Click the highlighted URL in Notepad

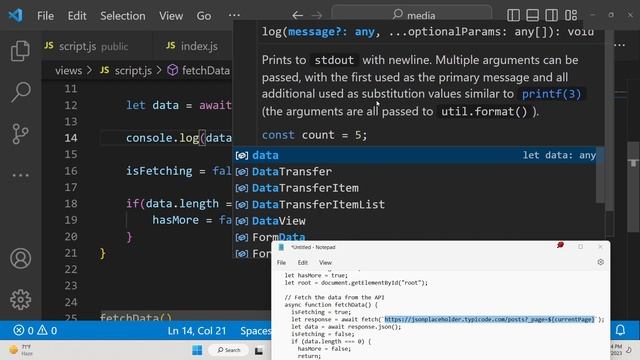pos(489,319)
